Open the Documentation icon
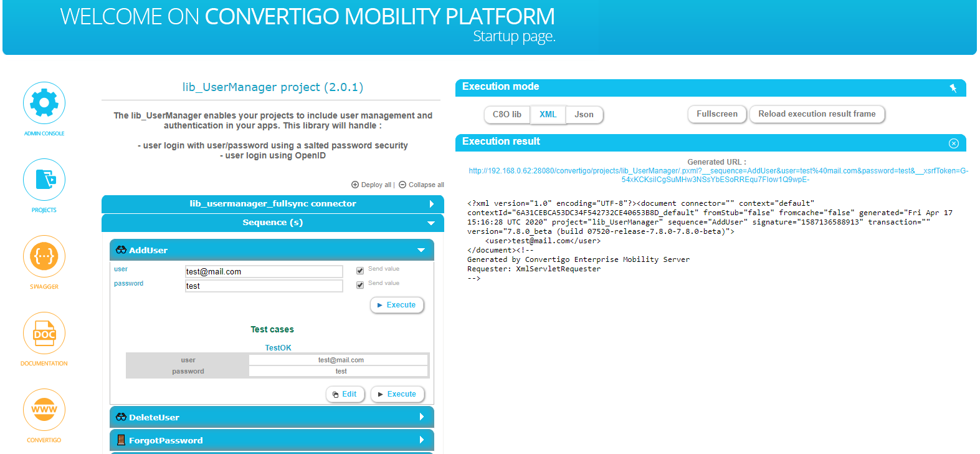Screen dimensions: 980x454 (x=44, y=333)
